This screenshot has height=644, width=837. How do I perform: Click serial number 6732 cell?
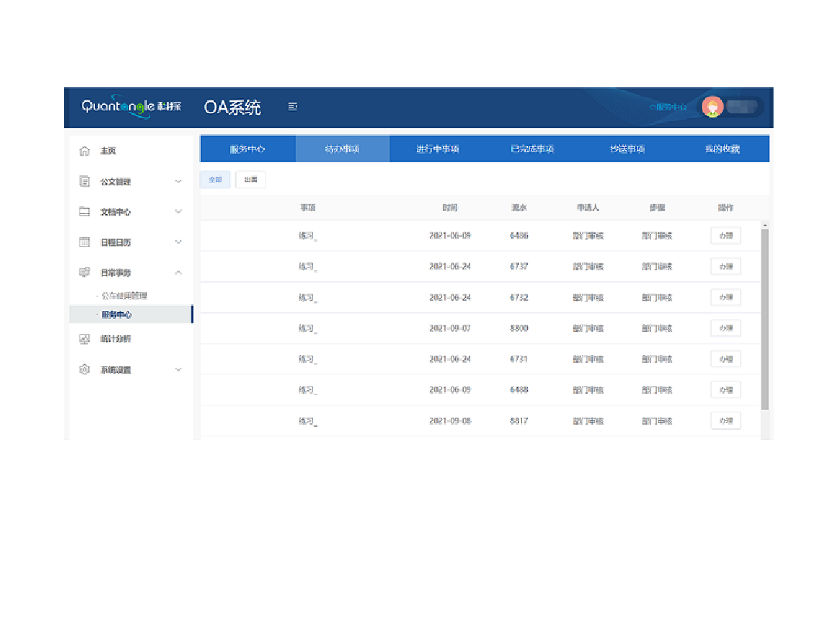coord(519,297)
